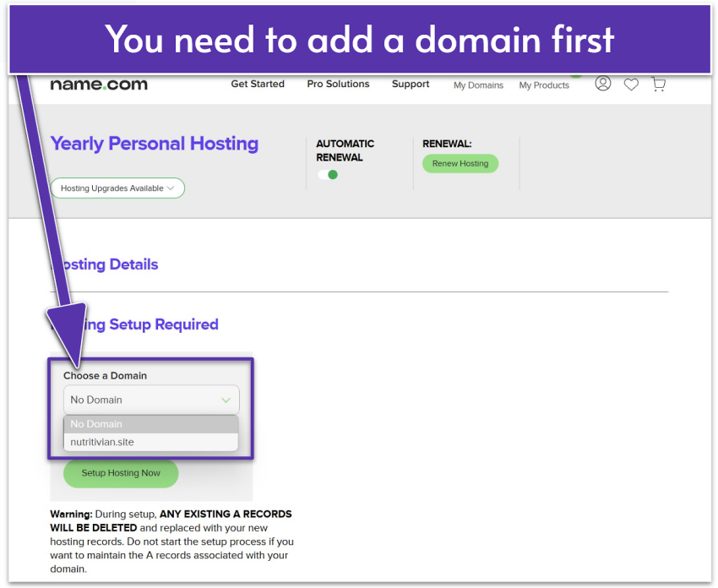
Task: Open the shopping cart icon
Action: click(659, 84)
